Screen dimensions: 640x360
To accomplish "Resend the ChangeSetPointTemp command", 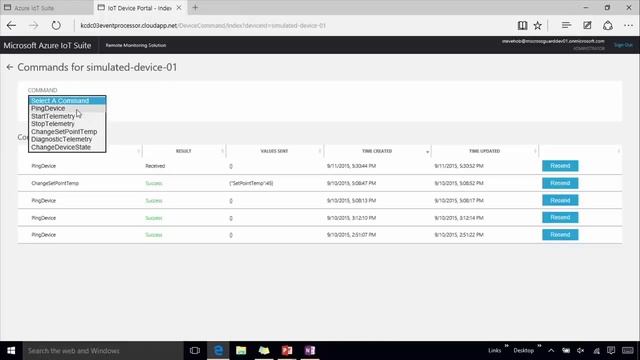I will pos(560,183).
